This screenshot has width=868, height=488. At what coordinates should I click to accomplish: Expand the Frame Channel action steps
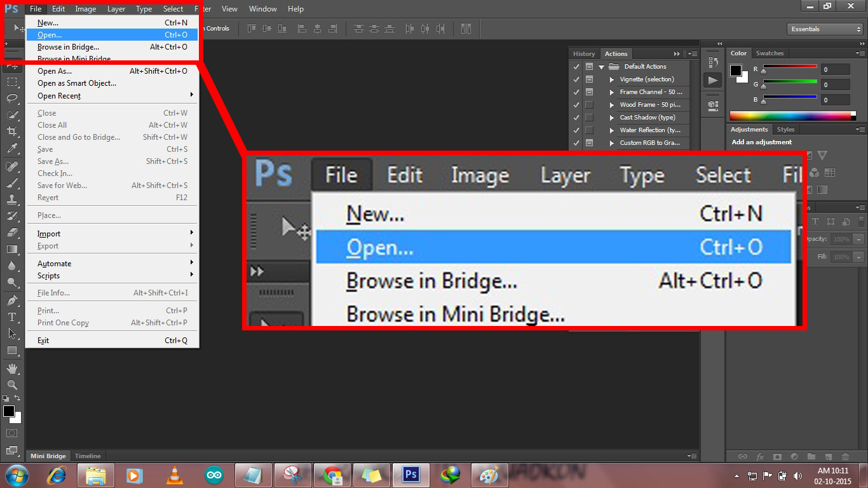[x=612, y=92]
